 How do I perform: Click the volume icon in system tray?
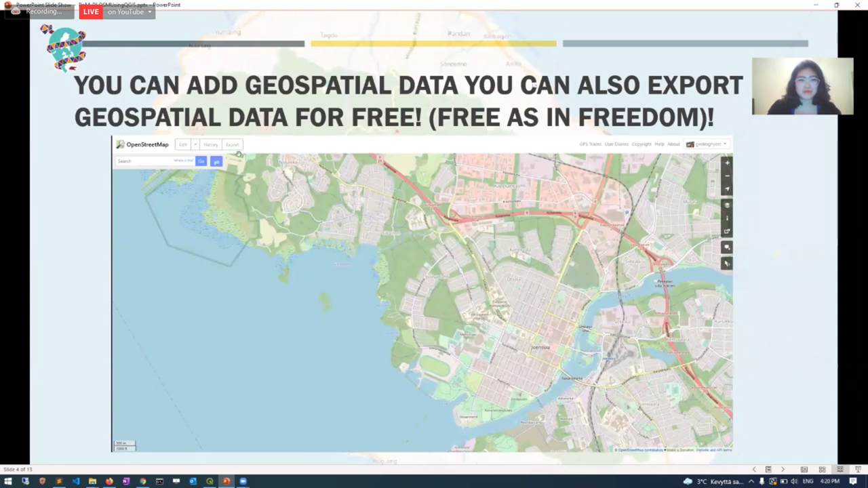(793, 481)
